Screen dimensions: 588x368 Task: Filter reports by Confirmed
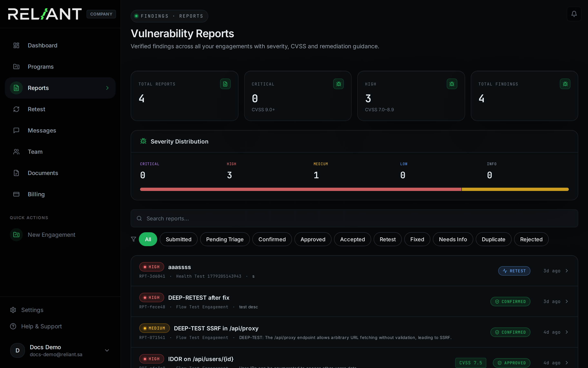pyautogui.click(x=272, y=239)
